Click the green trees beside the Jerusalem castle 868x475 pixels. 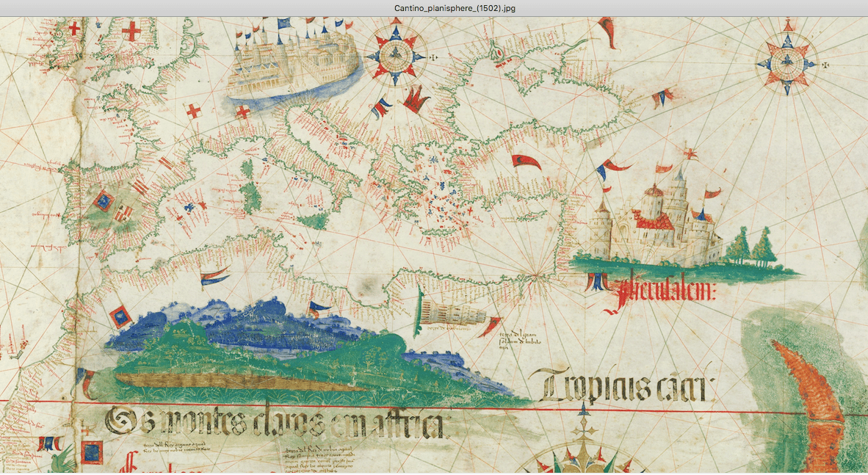pos(752,245)
